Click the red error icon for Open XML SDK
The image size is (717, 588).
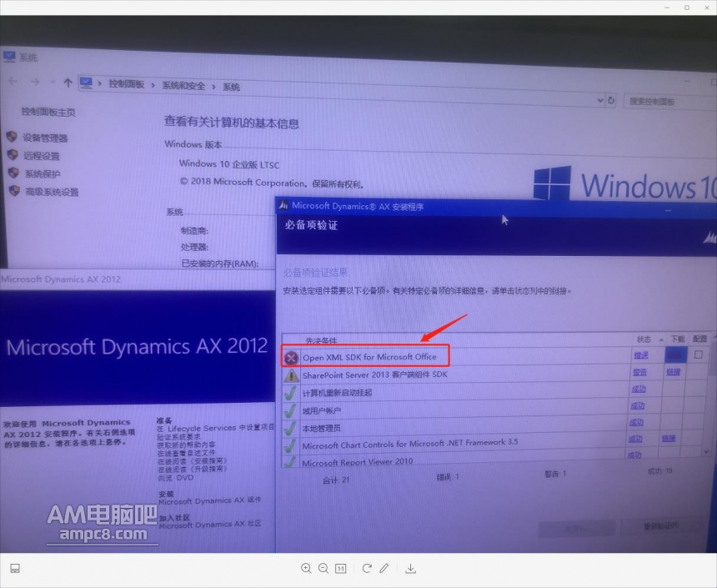click(291, 357)
